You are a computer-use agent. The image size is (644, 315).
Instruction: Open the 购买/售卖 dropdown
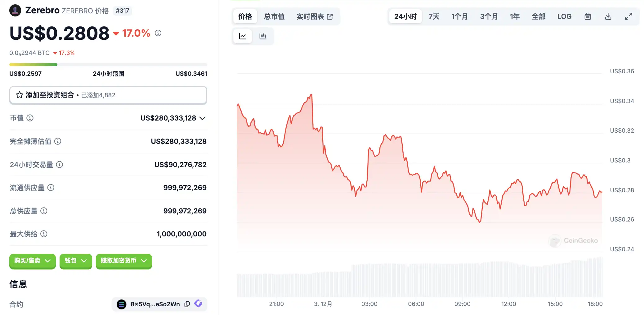(32, 261)
